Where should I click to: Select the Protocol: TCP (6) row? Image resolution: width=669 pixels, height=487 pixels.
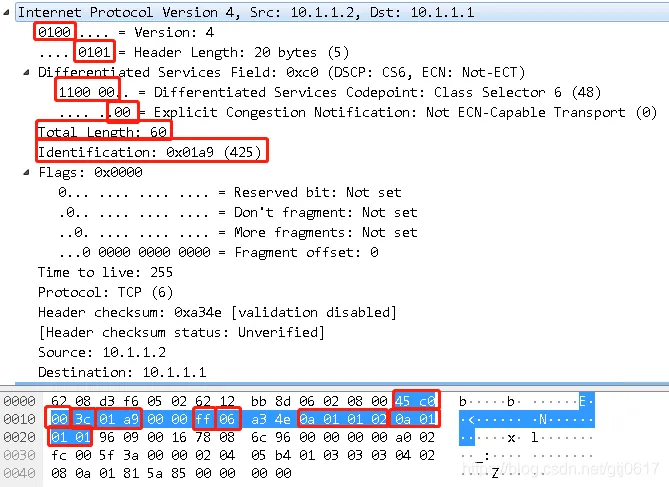point(105,292)
